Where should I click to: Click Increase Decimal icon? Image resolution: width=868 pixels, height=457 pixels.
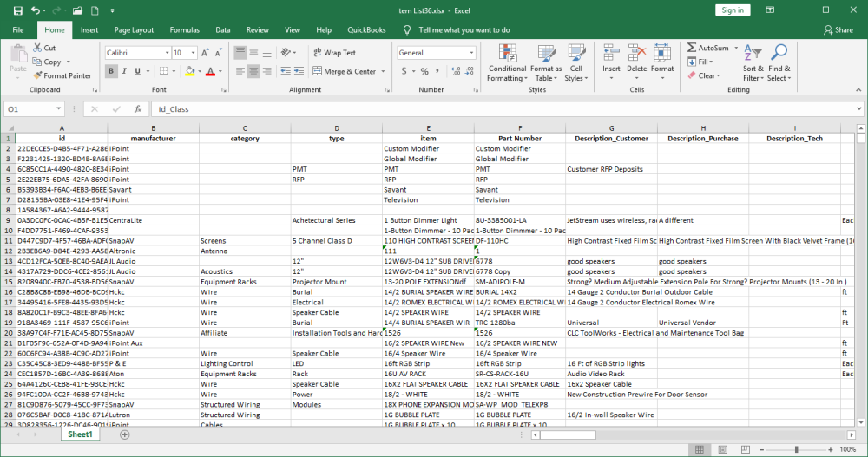coord(456,71)
